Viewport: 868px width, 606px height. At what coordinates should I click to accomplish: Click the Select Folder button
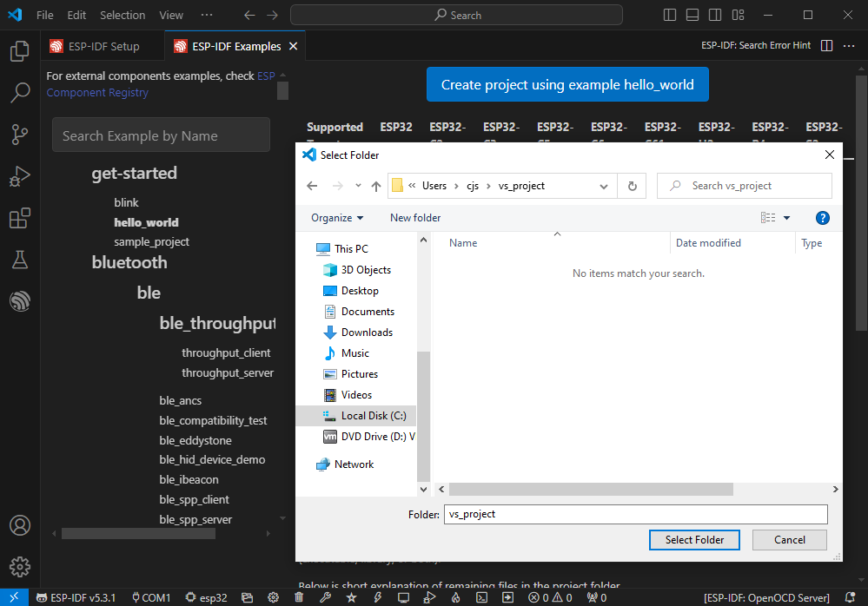(x=694, y=539)
